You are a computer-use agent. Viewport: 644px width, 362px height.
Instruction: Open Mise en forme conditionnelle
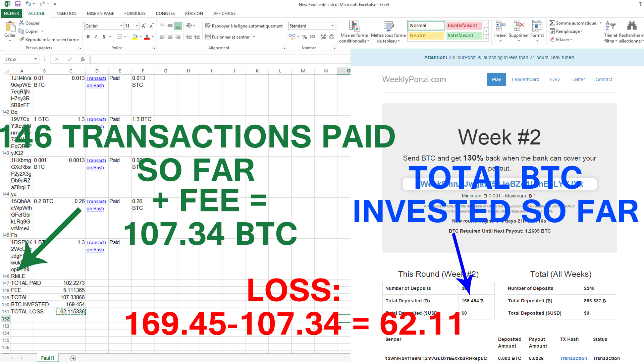click(354, 32)
